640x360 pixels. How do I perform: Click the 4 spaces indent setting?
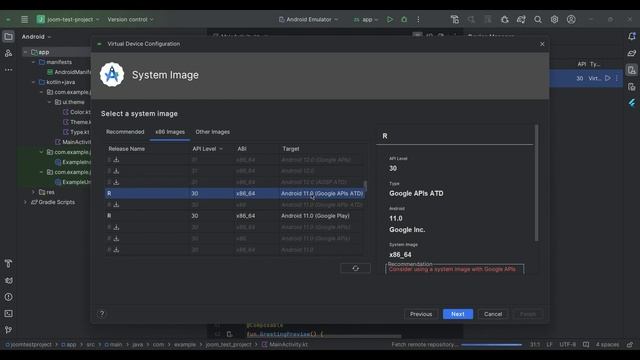pyautogui.click(x=607, y=344)
